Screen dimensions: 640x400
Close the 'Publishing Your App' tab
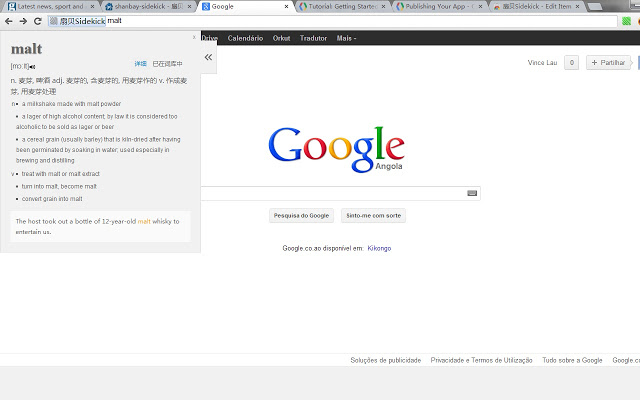[480, 7]
